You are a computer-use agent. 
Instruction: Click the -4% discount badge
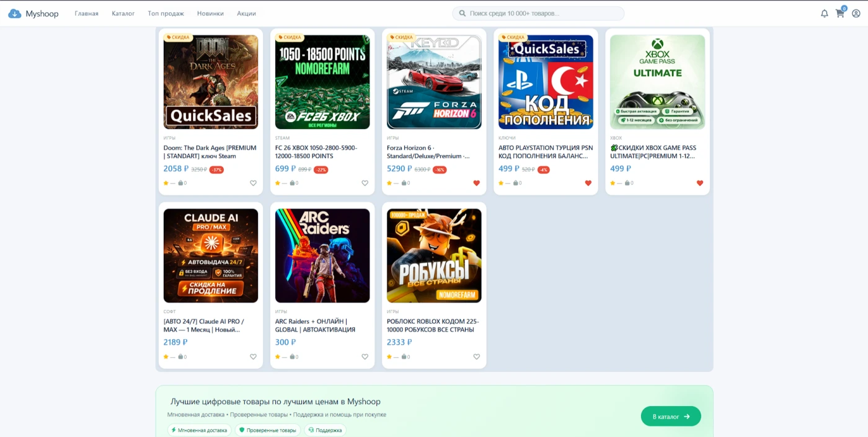[543, 169]
